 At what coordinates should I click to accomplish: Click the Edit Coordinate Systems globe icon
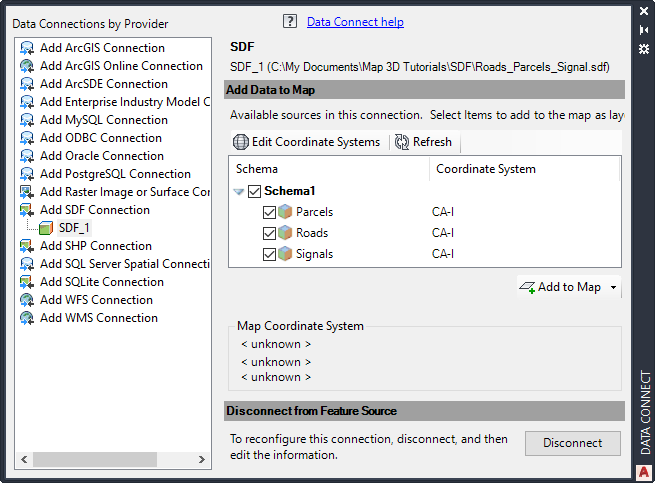click(240, 142)
